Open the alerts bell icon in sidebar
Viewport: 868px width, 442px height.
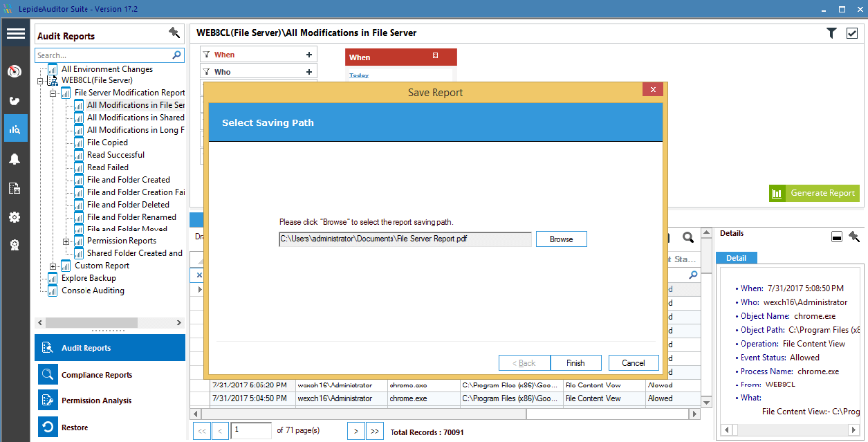click(15, 158)
